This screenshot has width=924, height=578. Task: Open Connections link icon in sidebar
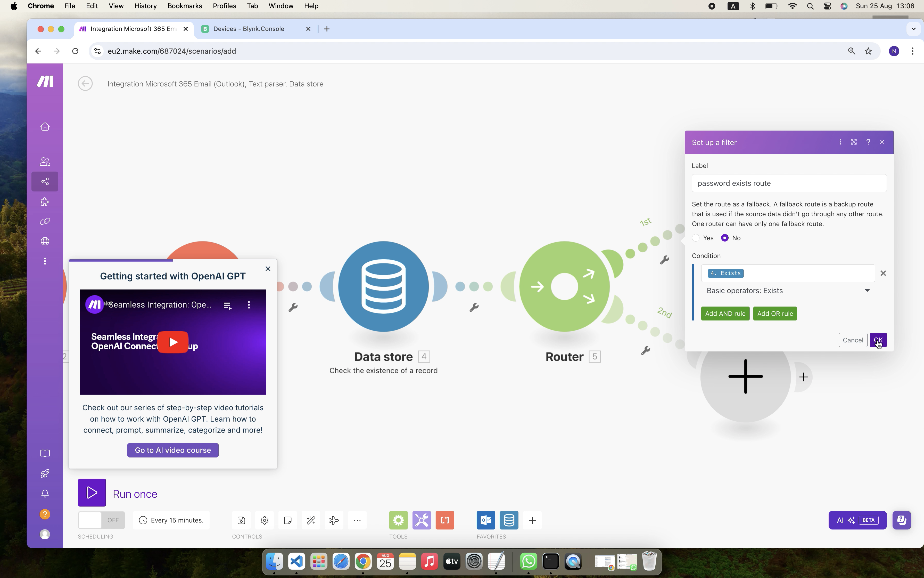[x=45, y=221]
